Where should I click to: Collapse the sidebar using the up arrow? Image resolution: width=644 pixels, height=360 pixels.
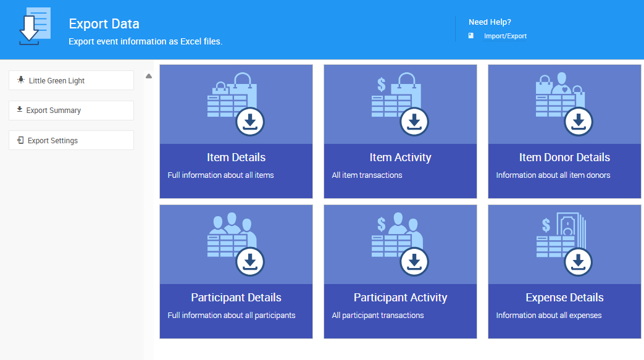[149, 76]
